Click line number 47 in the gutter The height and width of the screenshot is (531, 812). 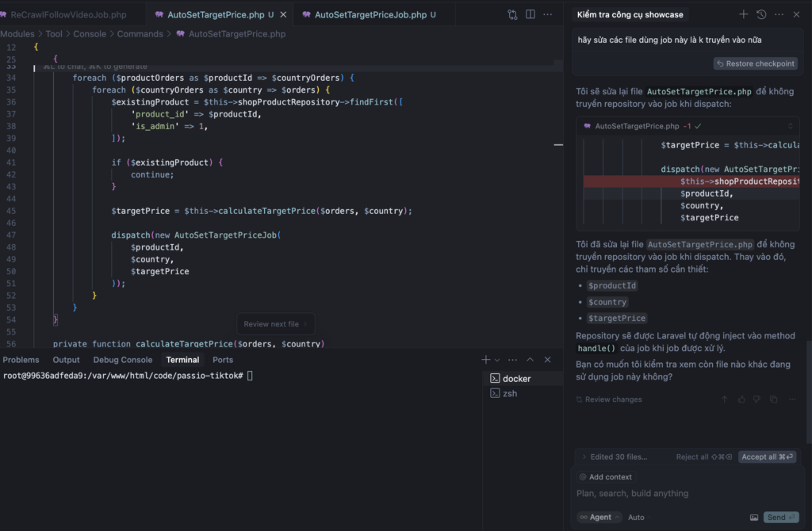11,235
